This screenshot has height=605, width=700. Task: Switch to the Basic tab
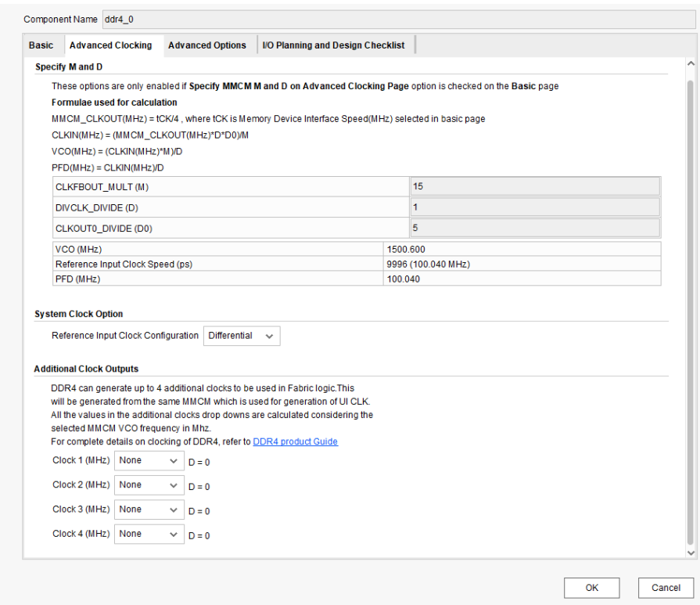tap(41, 45)
